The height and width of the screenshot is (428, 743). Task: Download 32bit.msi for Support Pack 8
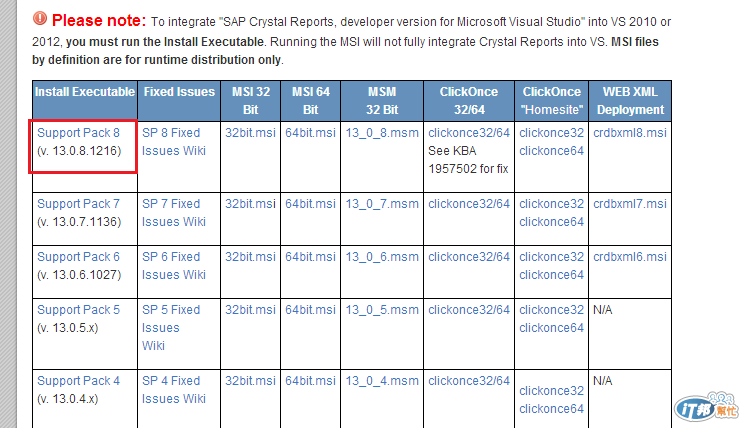tap(250, 133)
